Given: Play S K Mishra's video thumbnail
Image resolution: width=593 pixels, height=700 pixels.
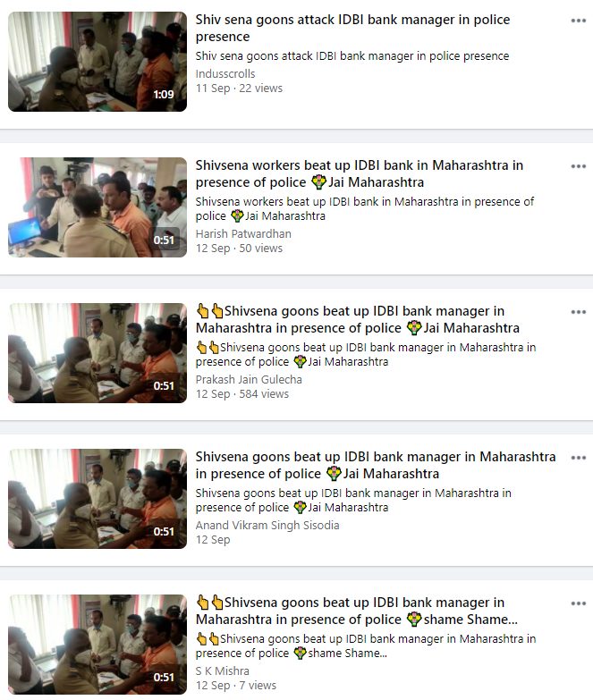Looking at the screenshot, I should point(97,645).
